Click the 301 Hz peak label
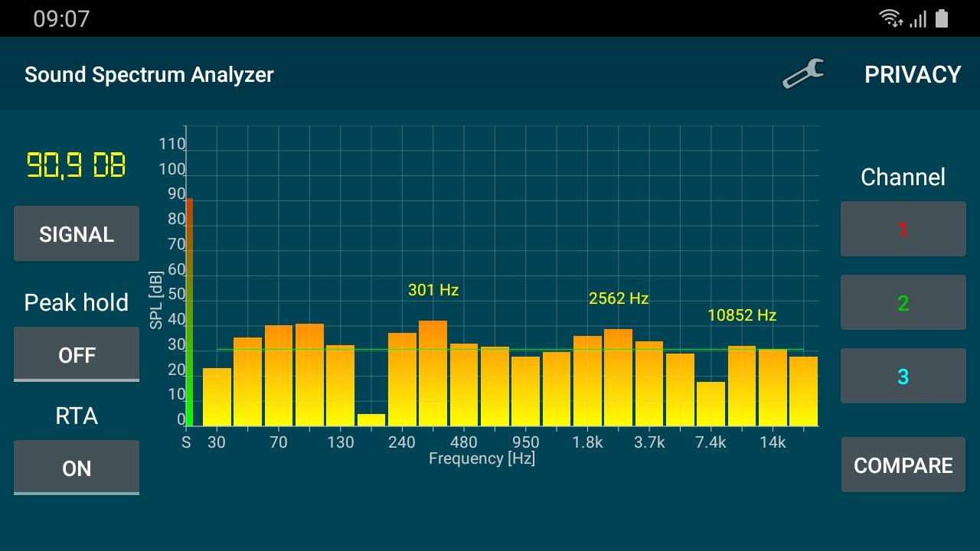The height and width of the screenshot is (551, 980). 433,290
